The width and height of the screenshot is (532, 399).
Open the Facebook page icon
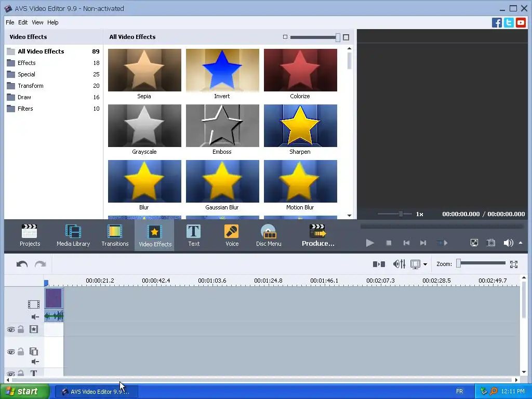497,23
